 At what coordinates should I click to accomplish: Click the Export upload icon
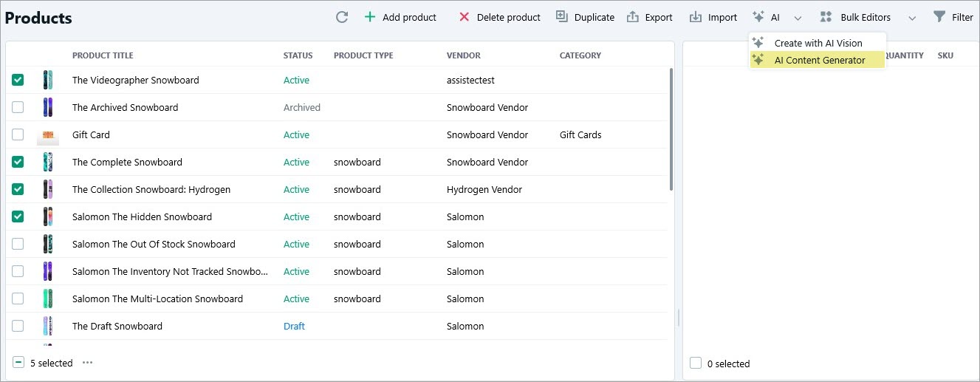(633, 17)
